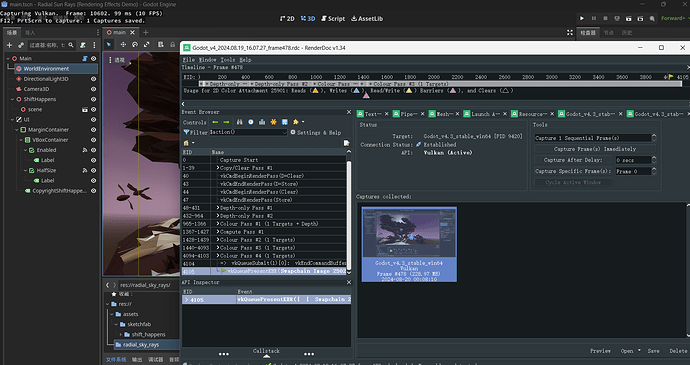This screenshot has height=365, width=690.
Task: Run the project with the play button
Action: pos(582,18)
